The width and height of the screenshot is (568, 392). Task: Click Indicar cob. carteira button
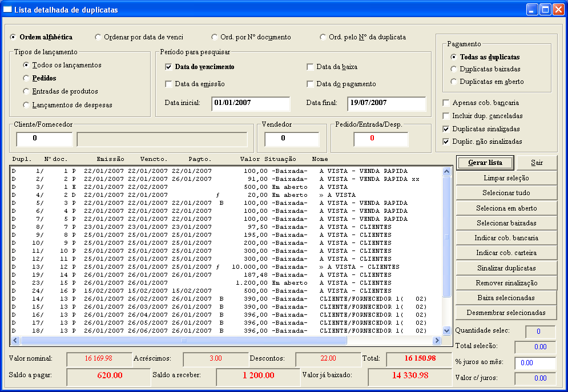click(506, 253)
